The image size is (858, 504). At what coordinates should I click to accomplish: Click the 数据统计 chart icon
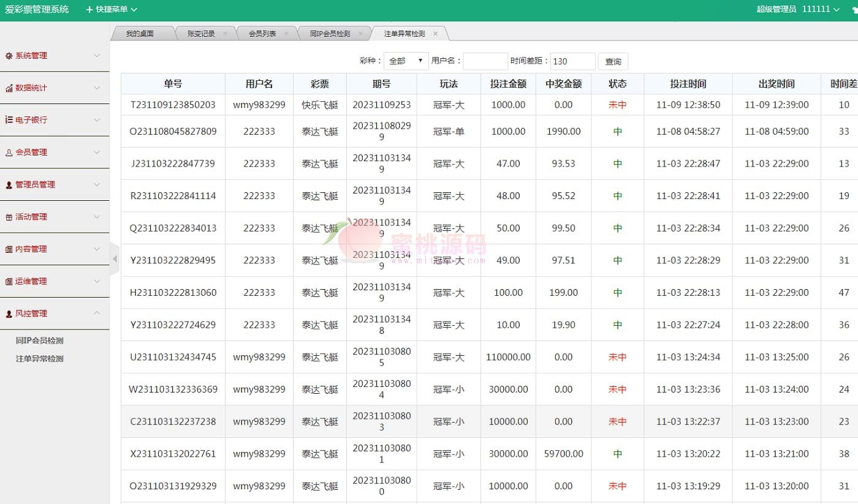click(x=9, y=88)
